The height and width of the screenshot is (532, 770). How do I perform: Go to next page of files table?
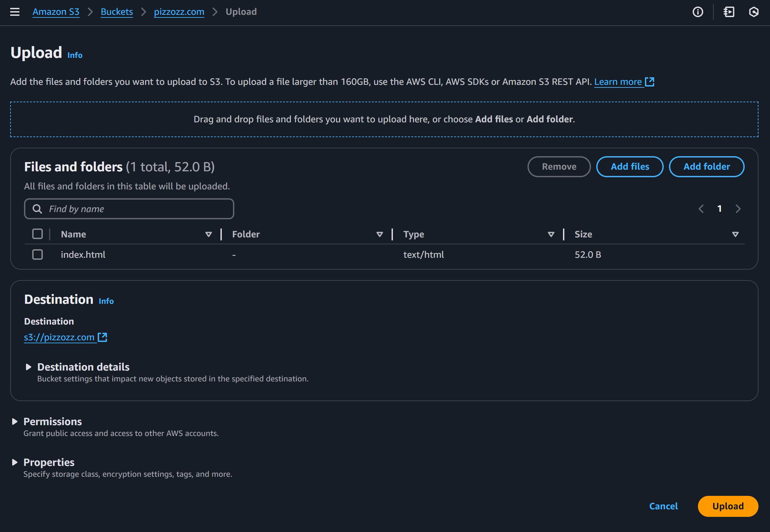(738, 209)
